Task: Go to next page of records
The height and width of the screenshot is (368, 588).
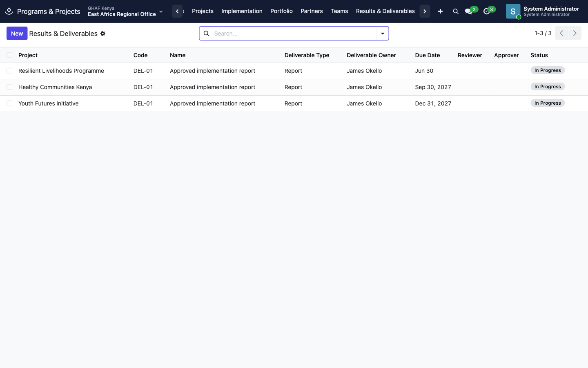Action: (575, 33)
